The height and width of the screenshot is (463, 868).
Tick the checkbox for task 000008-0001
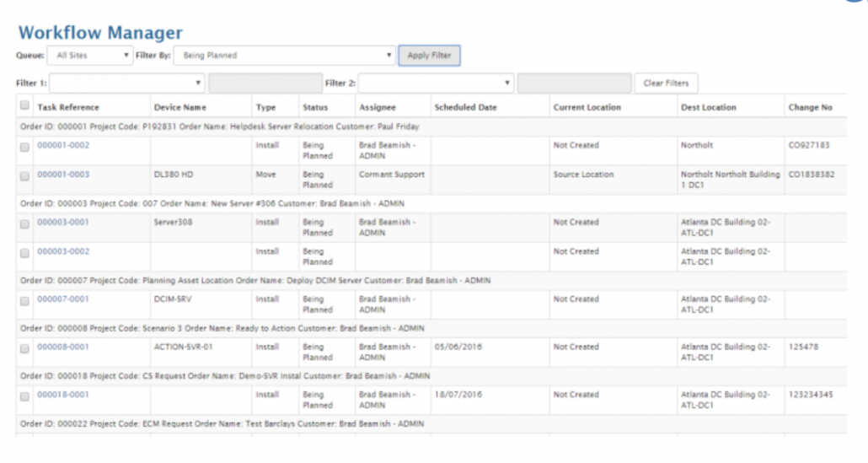coord(24,348)
